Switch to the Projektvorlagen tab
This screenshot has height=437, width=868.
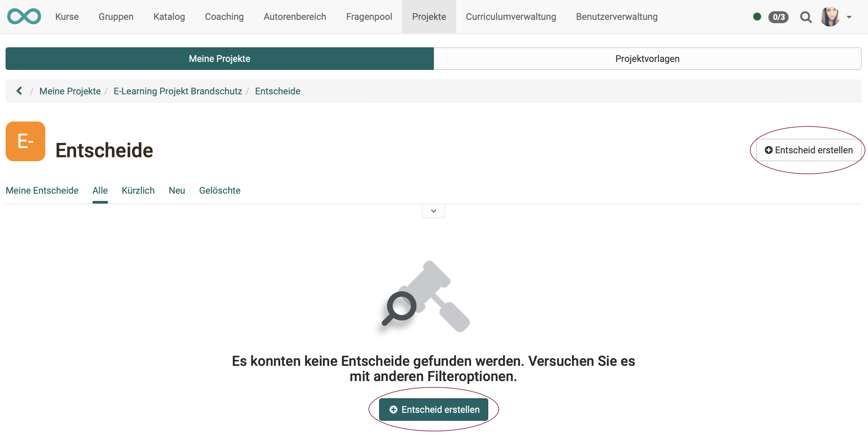(x=647, y=58)
